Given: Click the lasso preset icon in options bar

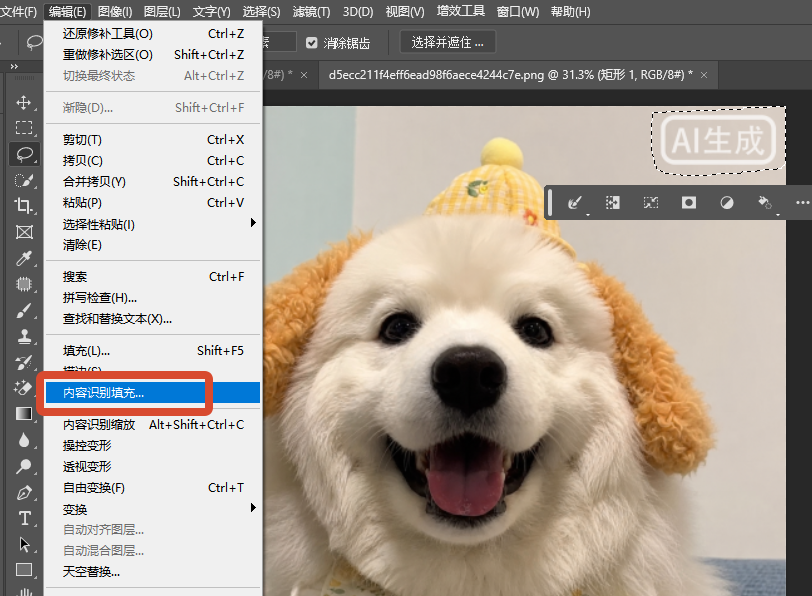Looking at the screenshot, I should pos(34,42).
